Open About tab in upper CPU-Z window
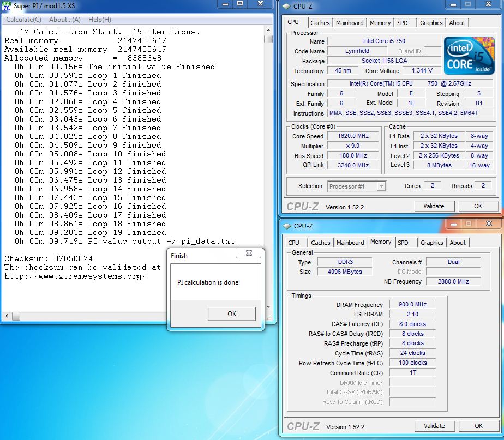 click(457, 23)
